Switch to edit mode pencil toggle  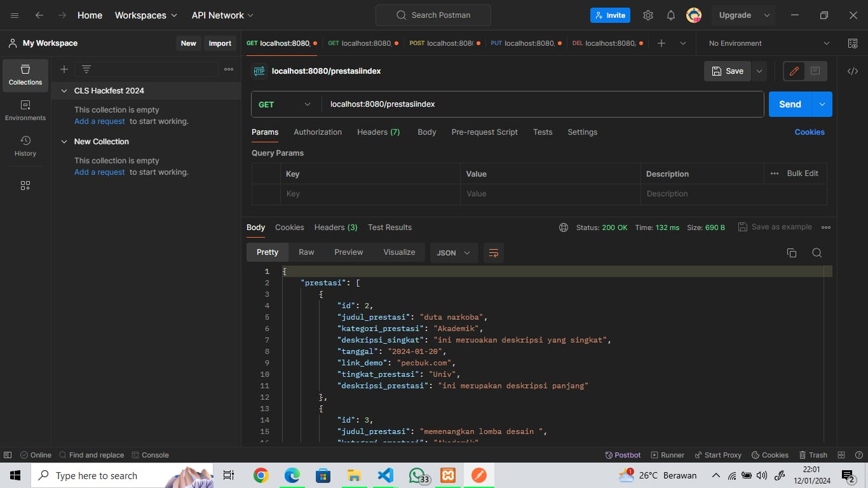coord(794,71)
